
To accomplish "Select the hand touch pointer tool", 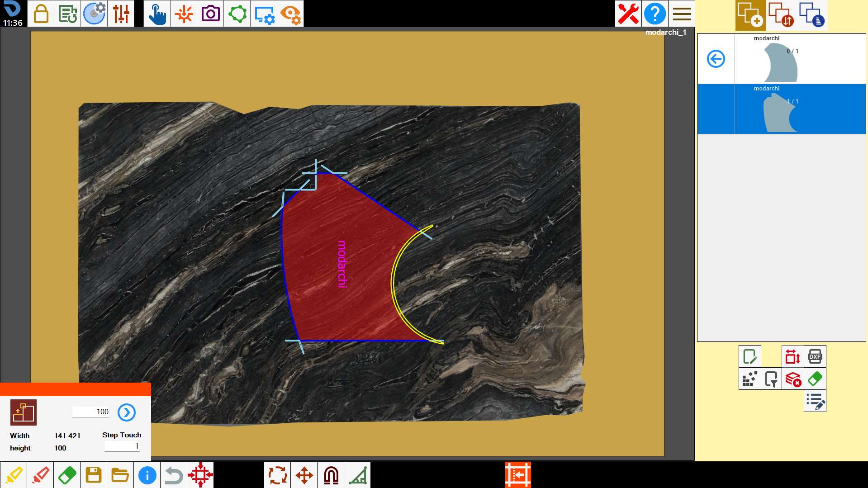I will coord(157,14).
